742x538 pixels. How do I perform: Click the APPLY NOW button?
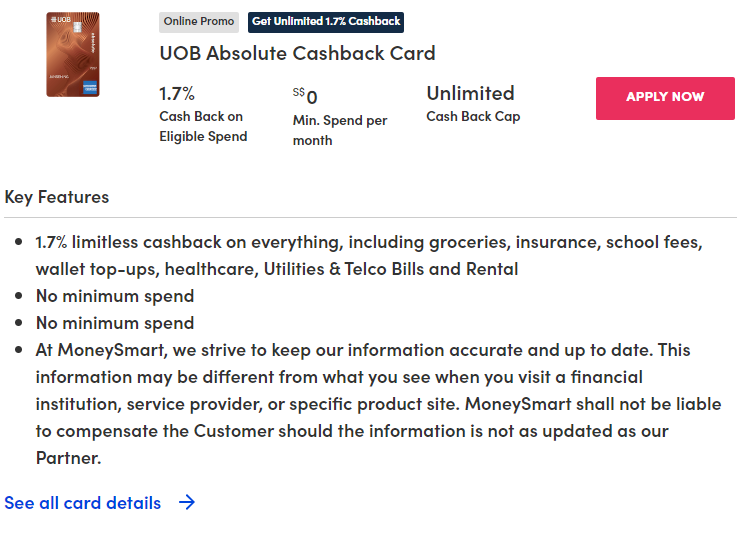pos(665,98)
